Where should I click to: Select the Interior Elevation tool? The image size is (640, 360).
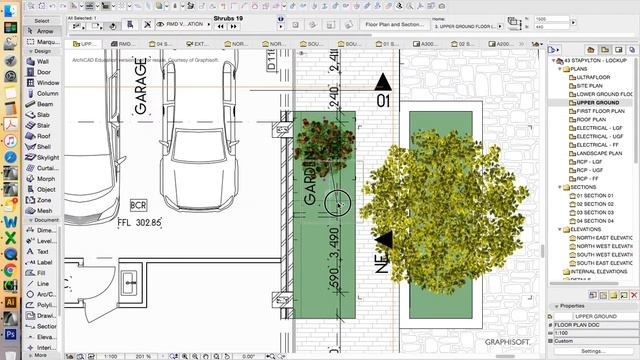[x=41, y=347]
